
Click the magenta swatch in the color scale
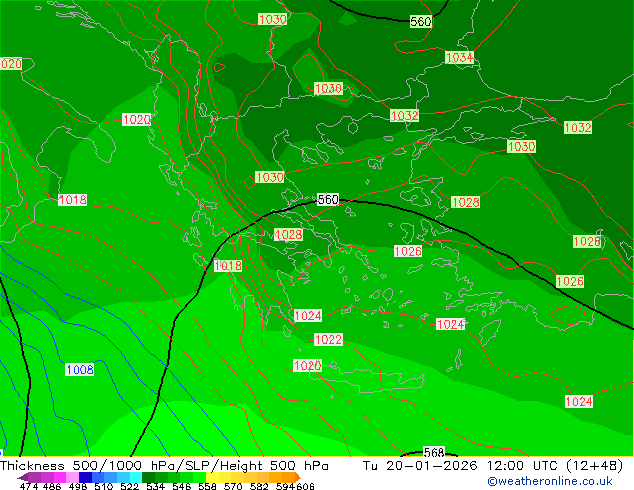pyautogui.click(x=60, y=477)
